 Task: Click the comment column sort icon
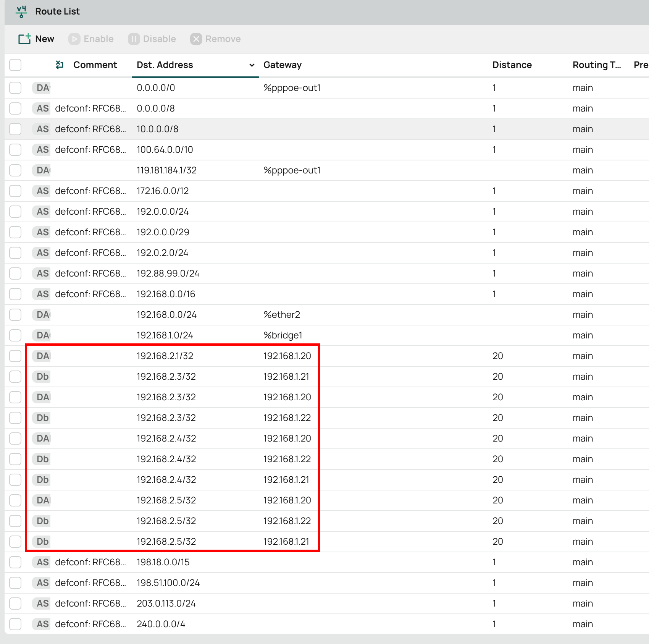[60, 65]
